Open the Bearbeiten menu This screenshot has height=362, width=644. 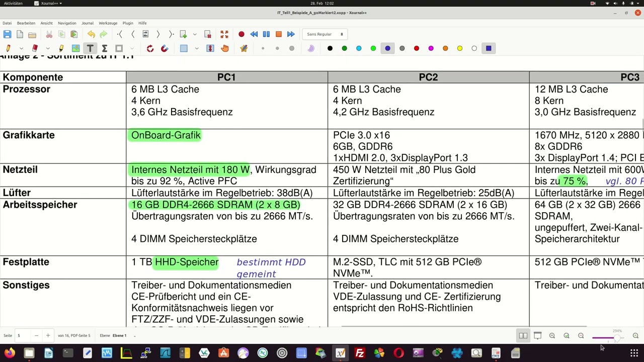pos(26,23)
